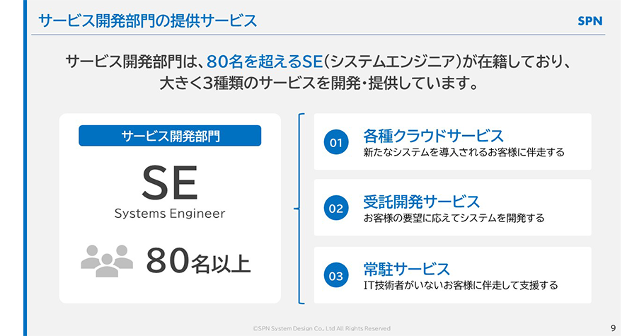Screen dimensions: 644x336
Task: Click the Systems Engineer caption
Action: click(x=170, y=214)
